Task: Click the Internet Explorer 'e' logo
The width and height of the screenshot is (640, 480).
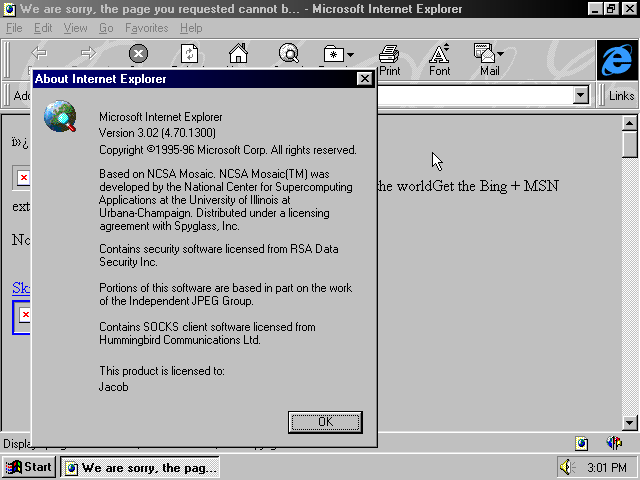Action: point(617,60)
